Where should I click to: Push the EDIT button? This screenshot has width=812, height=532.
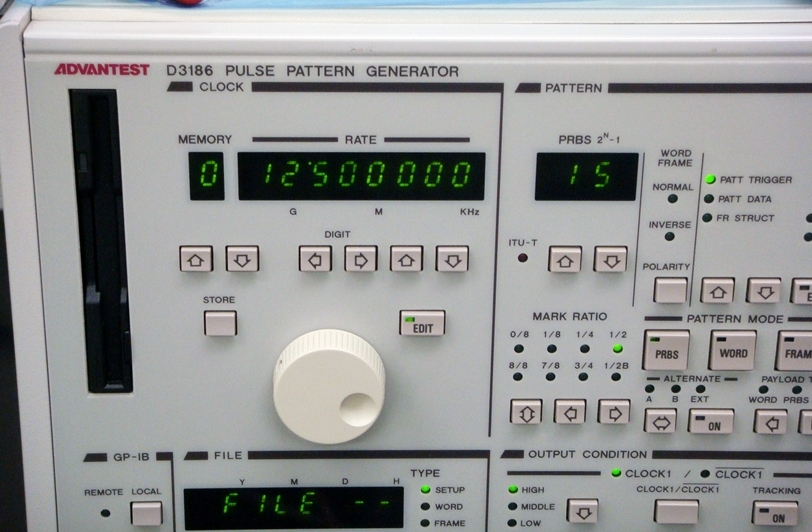tap(422, 323)
